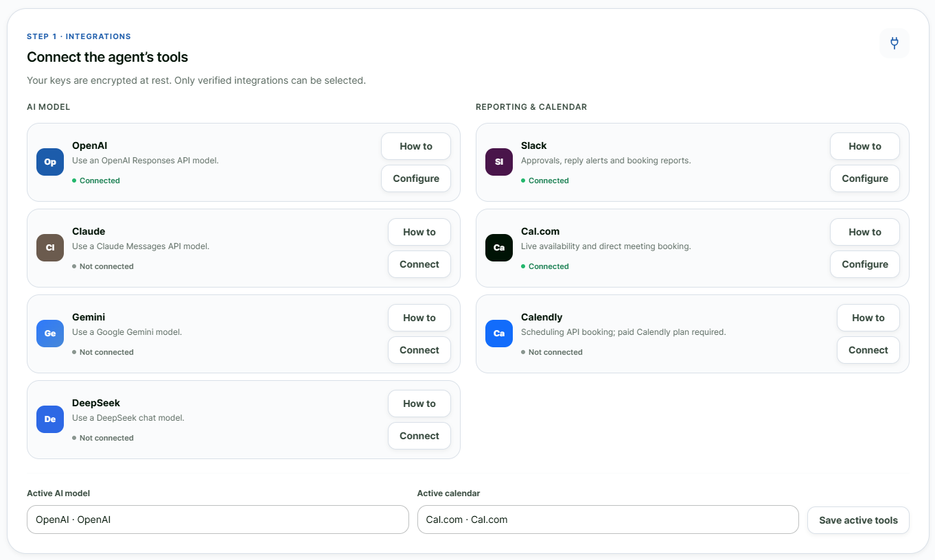Click 'Live availability and direct meeting booking.'
This screenshot has height=560, width=935.
click(606, 246)
